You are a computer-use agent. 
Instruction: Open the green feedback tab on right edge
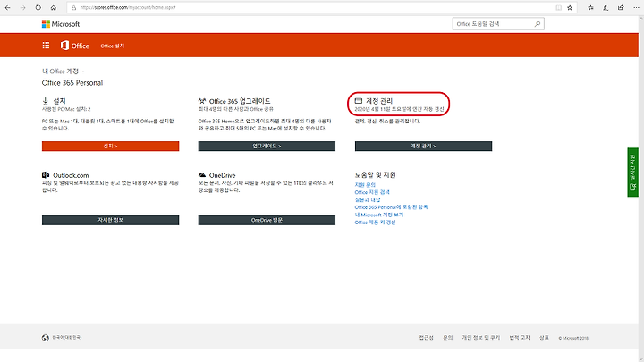pos(632,173)
